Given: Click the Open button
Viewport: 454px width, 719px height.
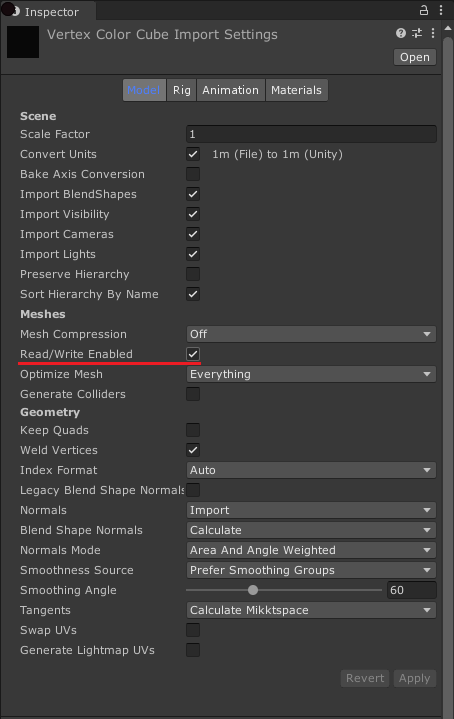Looking at the screenshot, I should (415, 57).
